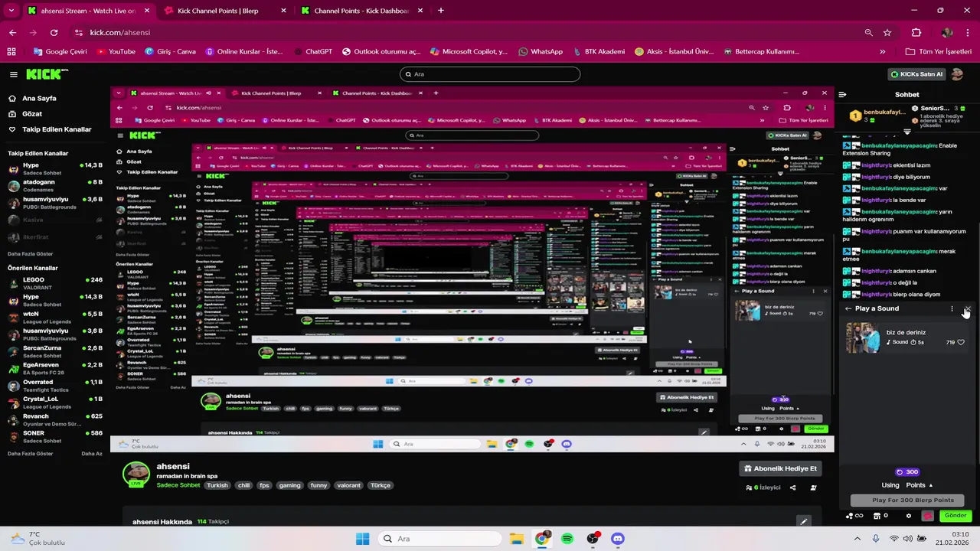Open Play a Sound more options

coord(952,309)
